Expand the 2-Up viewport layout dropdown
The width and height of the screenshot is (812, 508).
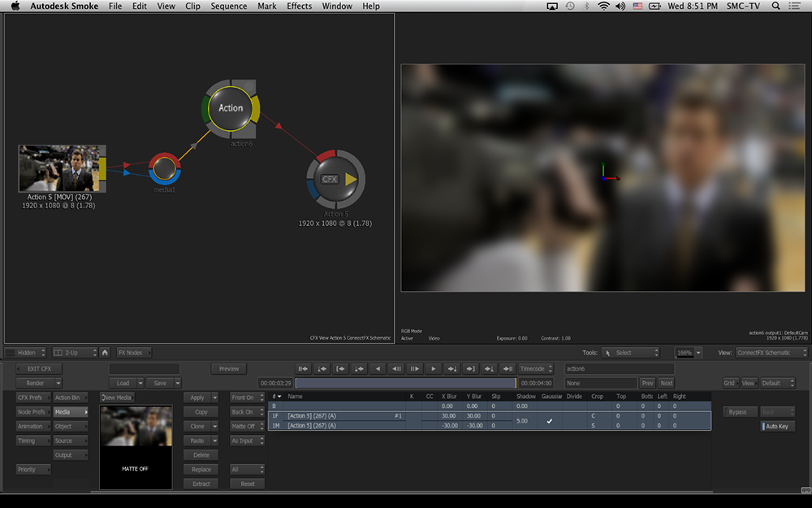(x=74, y=353)
